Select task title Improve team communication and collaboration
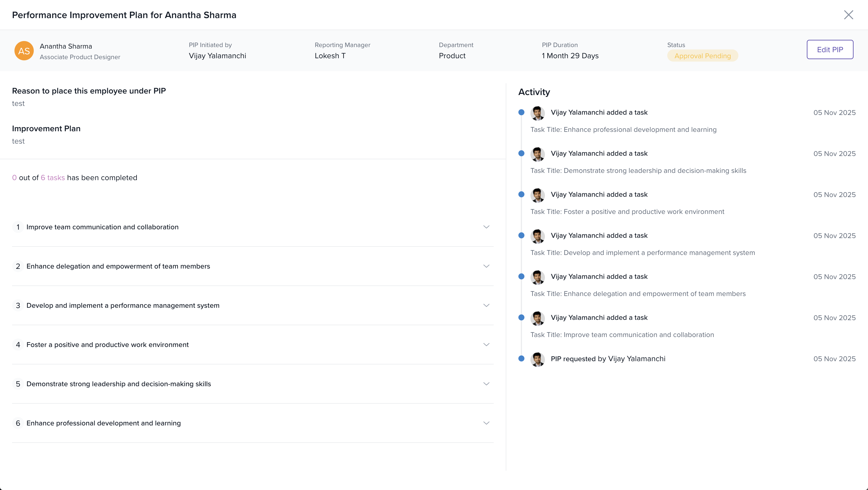868x490 pixels. [102, 227]
